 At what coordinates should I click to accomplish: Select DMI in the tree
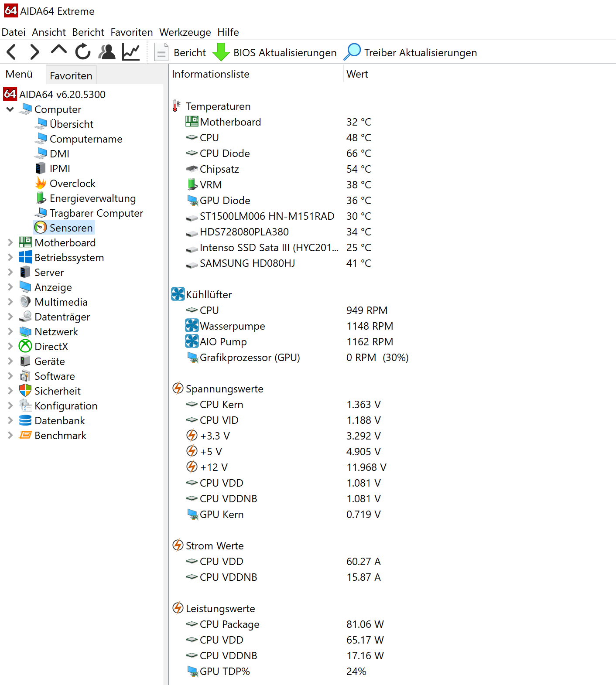(59, 154)
